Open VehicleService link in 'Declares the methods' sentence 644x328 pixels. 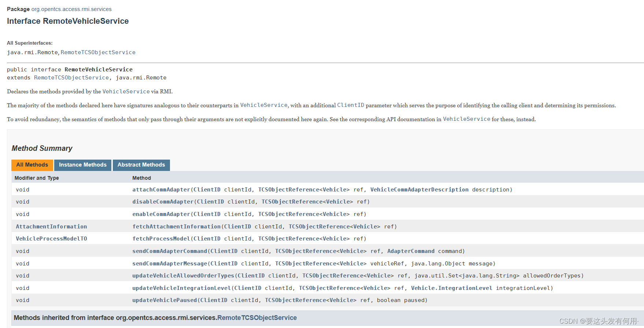[126, 92]
